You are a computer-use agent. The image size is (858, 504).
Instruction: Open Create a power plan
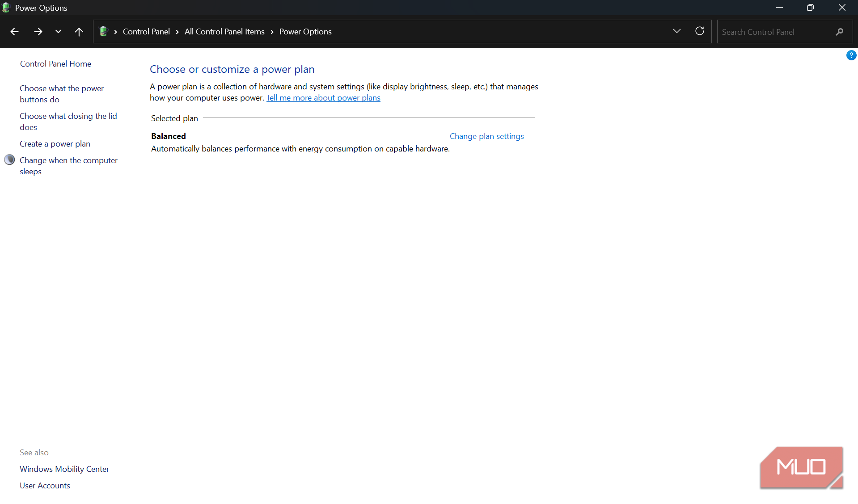tap(55, 144)
